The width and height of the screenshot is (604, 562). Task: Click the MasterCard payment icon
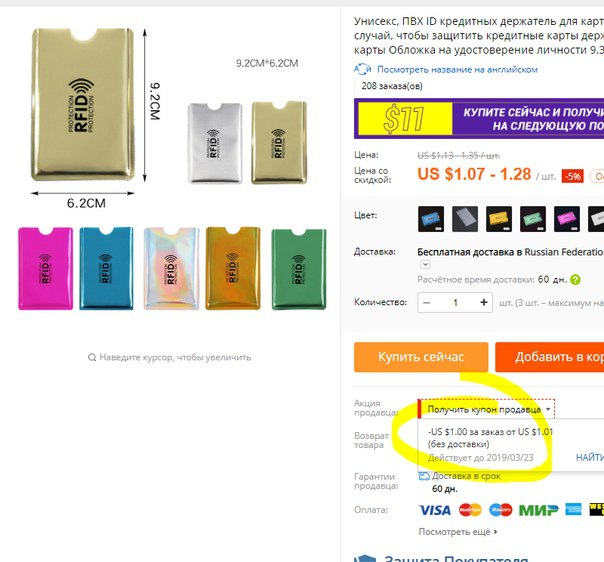(x=470, y=510)
